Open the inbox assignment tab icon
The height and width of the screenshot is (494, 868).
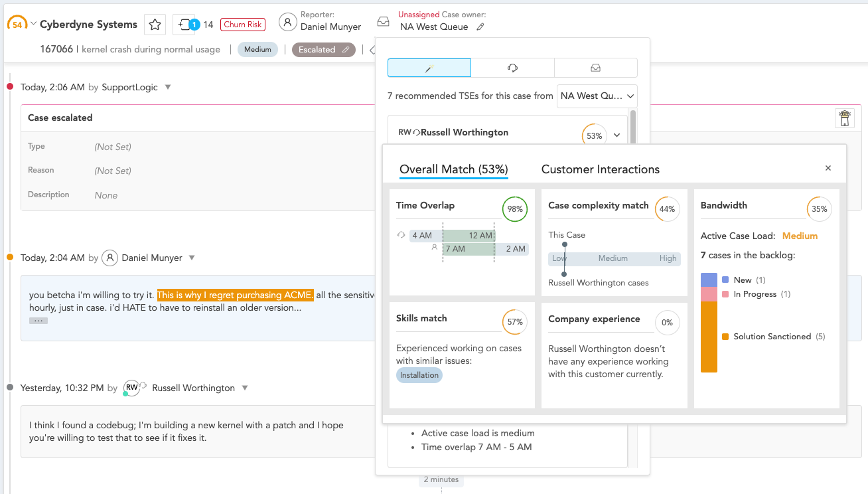click(x=595, y=67)
